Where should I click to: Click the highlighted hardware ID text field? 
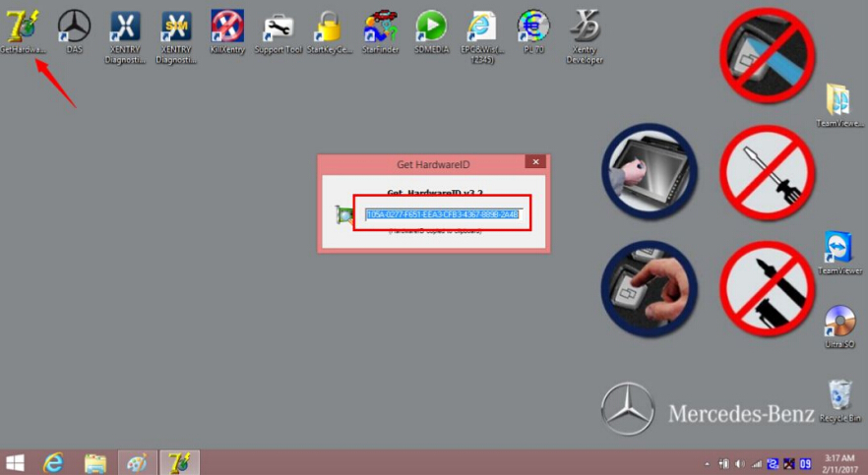click(441, 213)
